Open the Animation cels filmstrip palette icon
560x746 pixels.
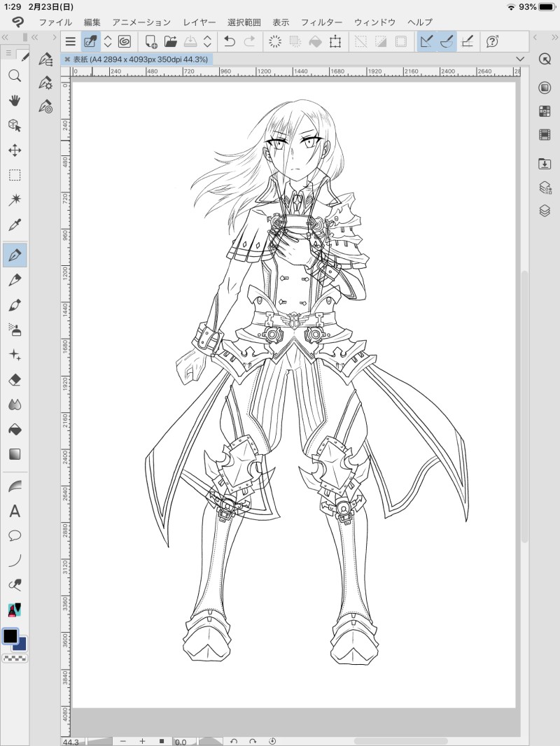coord(545,134)
